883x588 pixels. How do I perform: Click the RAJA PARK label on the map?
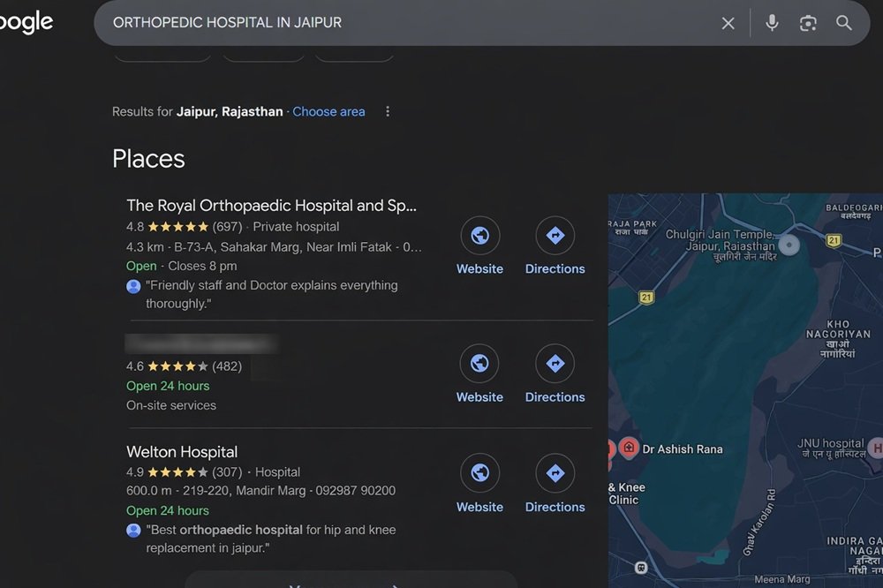pyautogui.click(x=633, y=228)
